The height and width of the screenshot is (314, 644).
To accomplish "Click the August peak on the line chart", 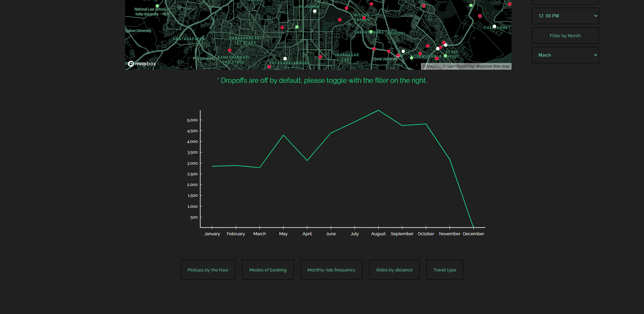I will tap(378, 110).
